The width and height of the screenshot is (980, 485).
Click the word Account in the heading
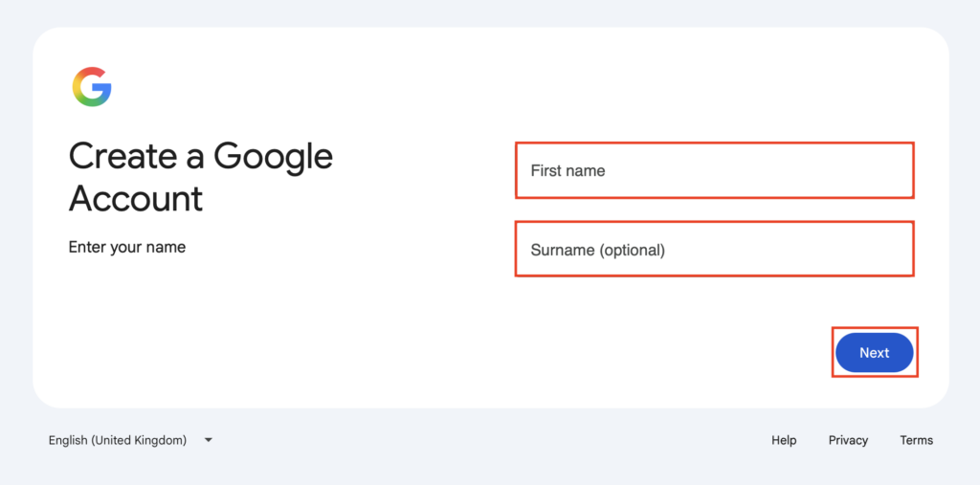[x=136, y=199]
